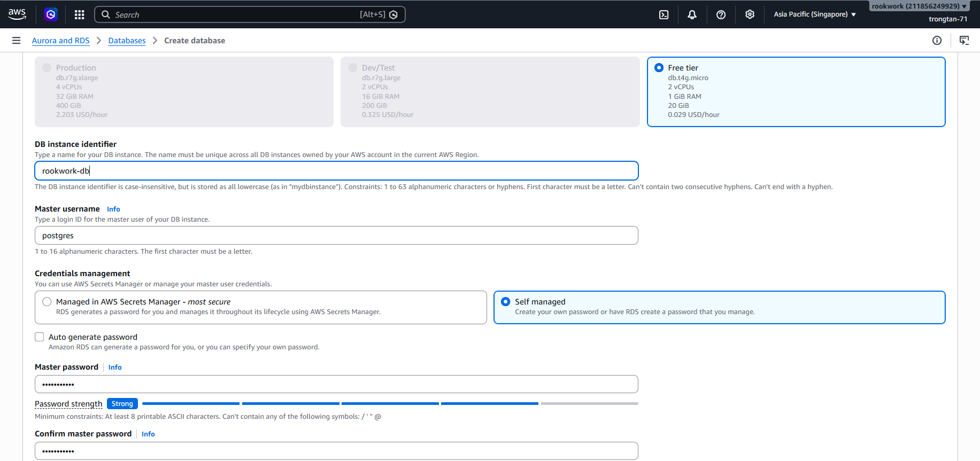This screenshot has width=980, height=461.
Task: Click the magnifier icon in search bar
Action: tap(106, 14)
